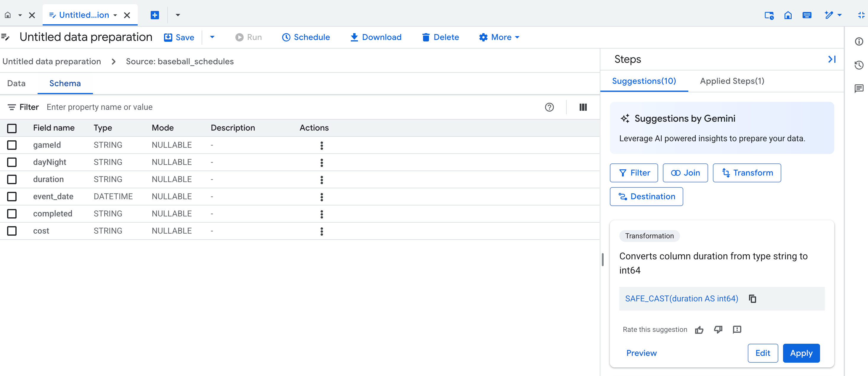Image resolution: width=868 pixels, height=376 pixels.
Task: Click the info icon in right sidebar
Action: (x=859, y=41)
